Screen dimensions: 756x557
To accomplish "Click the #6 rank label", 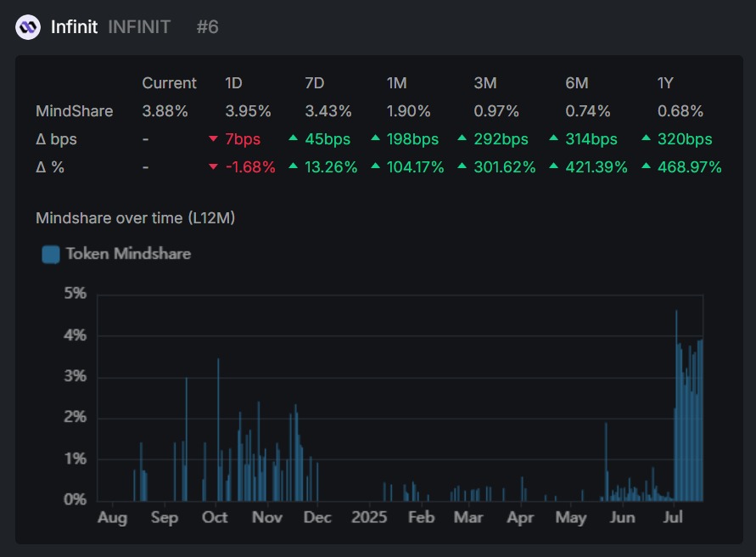I will [x=208, y=27].
